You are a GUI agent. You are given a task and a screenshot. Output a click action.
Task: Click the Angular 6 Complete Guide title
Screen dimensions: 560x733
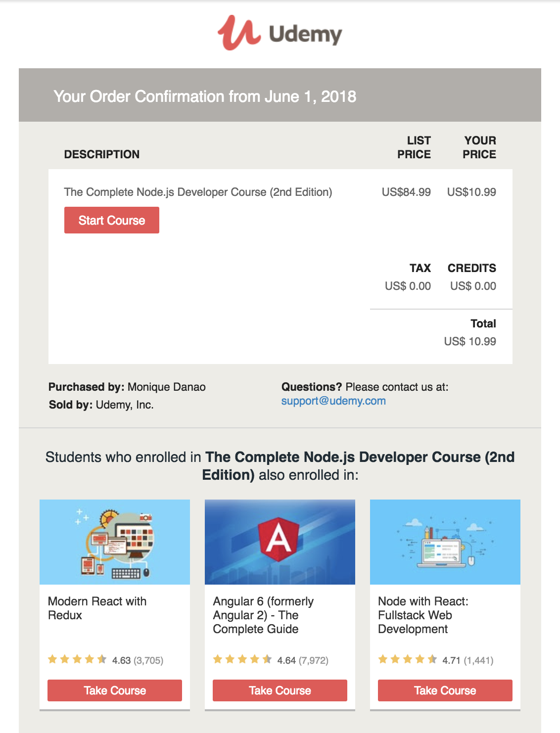point(263,615)
